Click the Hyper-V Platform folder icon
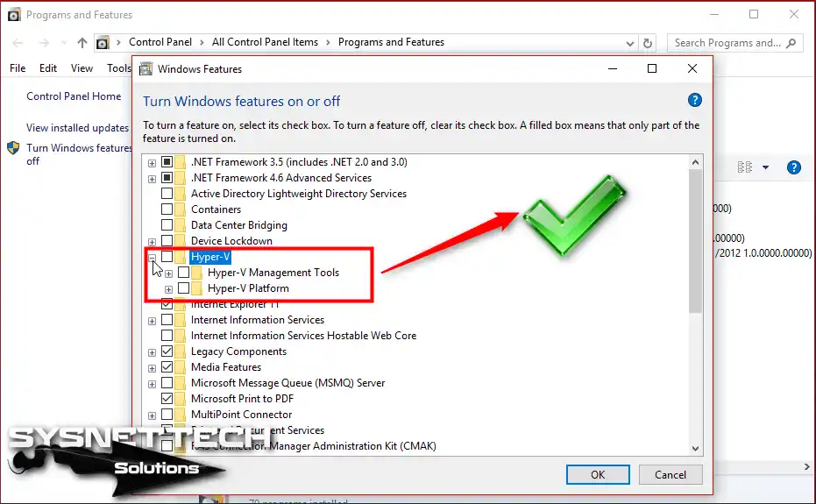This screenshot has height=504, width=816. click(x=196, y=287)
